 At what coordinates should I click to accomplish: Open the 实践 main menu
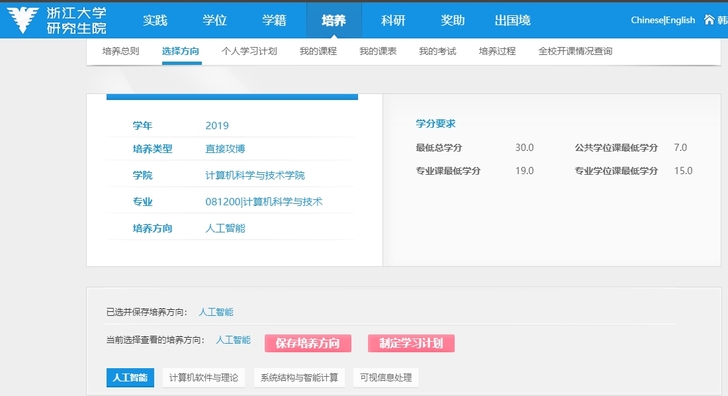pos(155,20)
